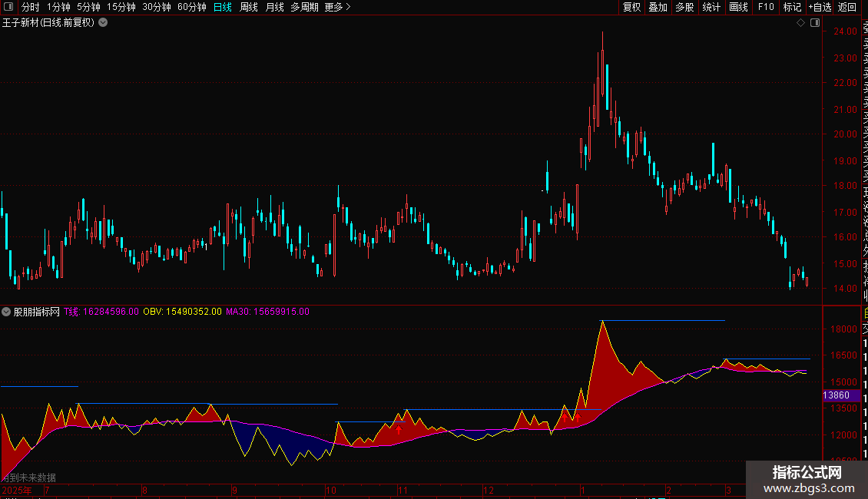Select the 日线 daily chart tab
The image size is (868, 499).
(223, 7)
